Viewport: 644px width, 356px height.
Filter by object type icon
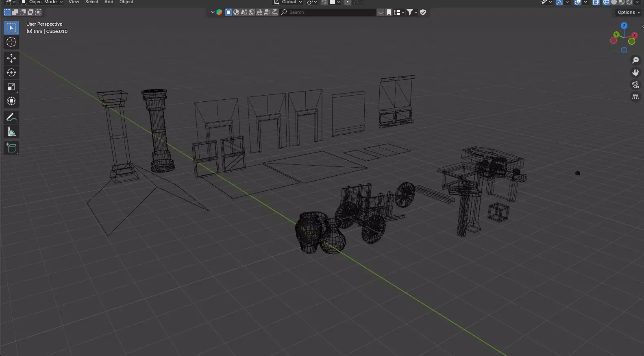point(228,12)
